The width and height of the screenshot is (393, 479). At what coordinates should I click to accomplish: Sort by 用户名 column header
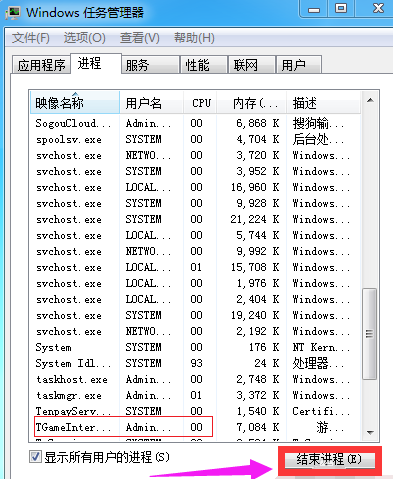pos(151,103)
